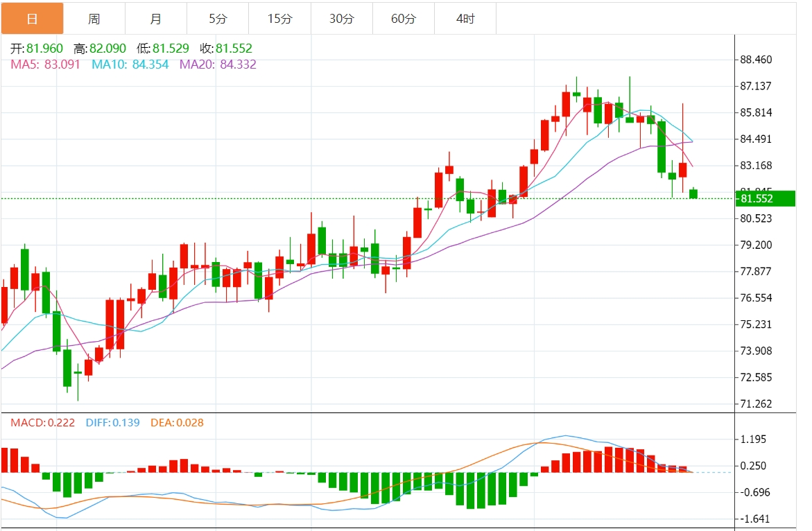
Task: Open the 30分 timeframe tab
Action: point(342,19)
